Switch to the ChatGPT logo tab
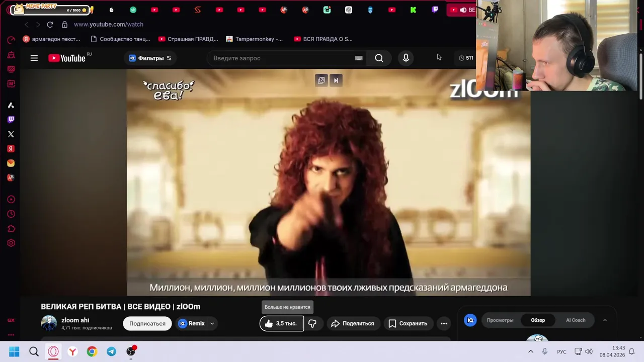Image resolution: width=644 pixels, height=362 pixels. (x=349, y=10)
